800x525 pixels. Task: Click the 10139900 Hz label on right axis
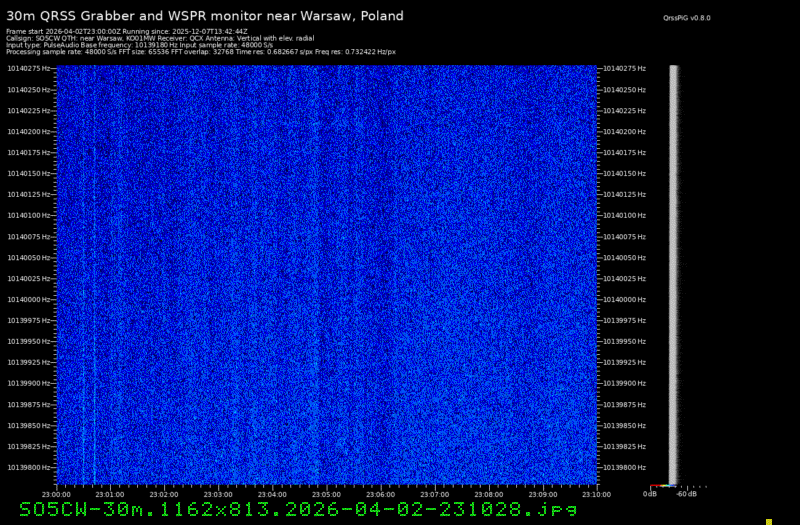point(624,383)
